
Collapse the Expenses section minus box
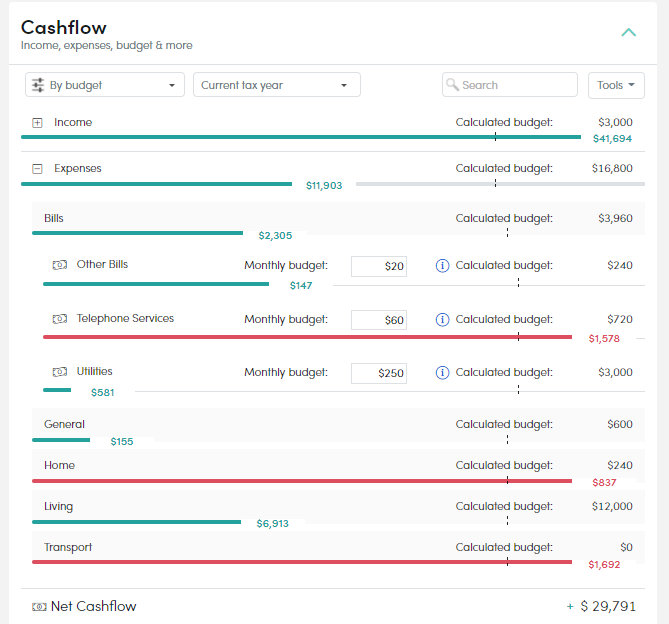[37, 169]
